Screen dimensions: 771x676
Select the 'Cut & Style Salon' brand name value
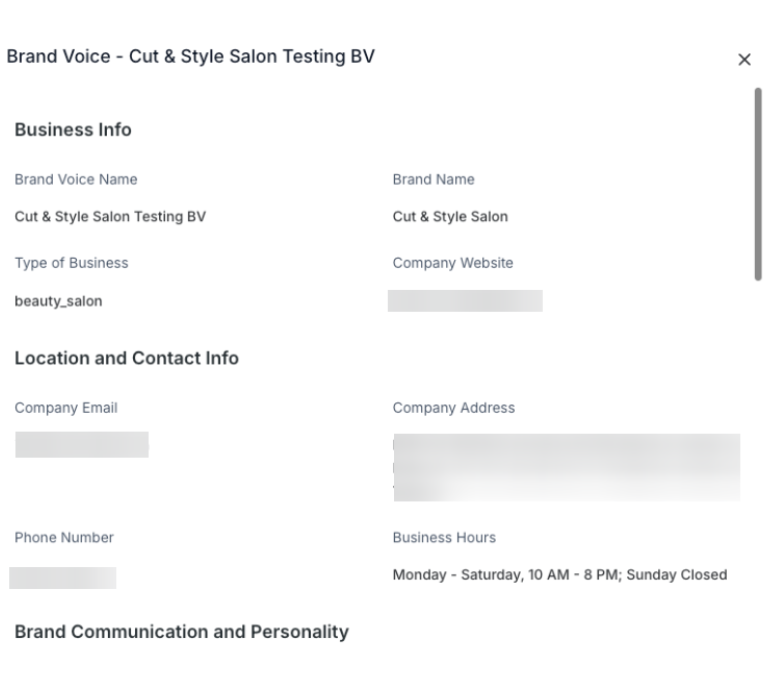pyautogui.click(x=450, y=217)
